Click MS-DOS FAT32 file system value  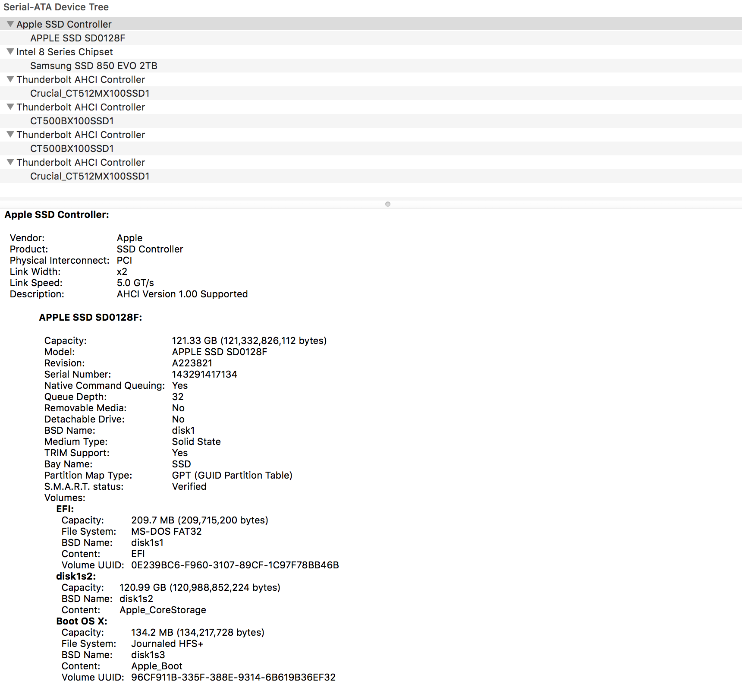click(x=167, y=531)
